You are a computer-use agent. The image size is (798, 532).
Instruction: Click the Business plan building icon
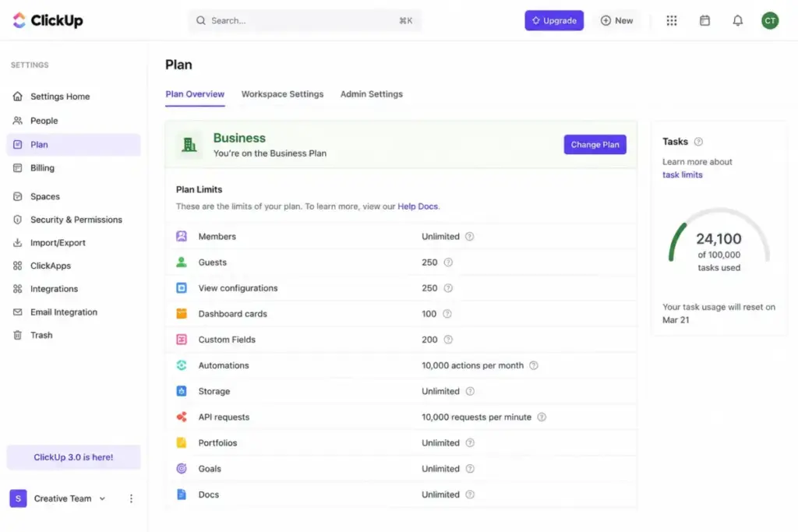[189, 145]
